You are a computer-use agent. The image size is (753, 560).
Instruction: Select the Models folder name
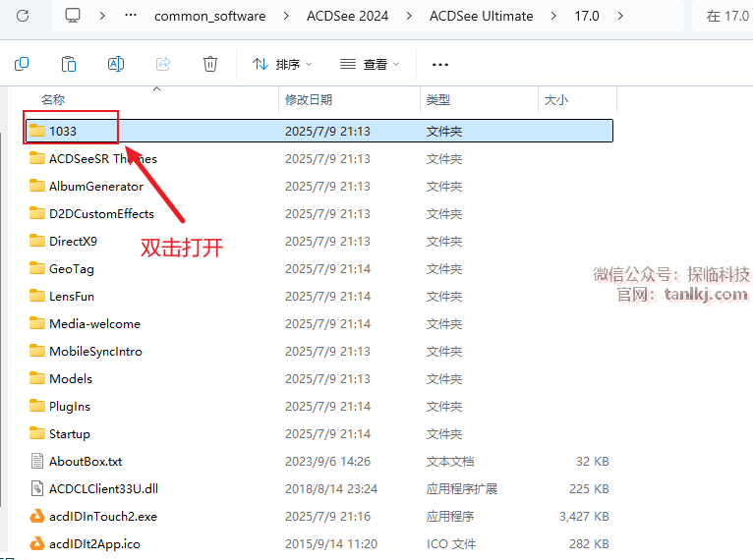pyautogui.click(x=71, y=378)
